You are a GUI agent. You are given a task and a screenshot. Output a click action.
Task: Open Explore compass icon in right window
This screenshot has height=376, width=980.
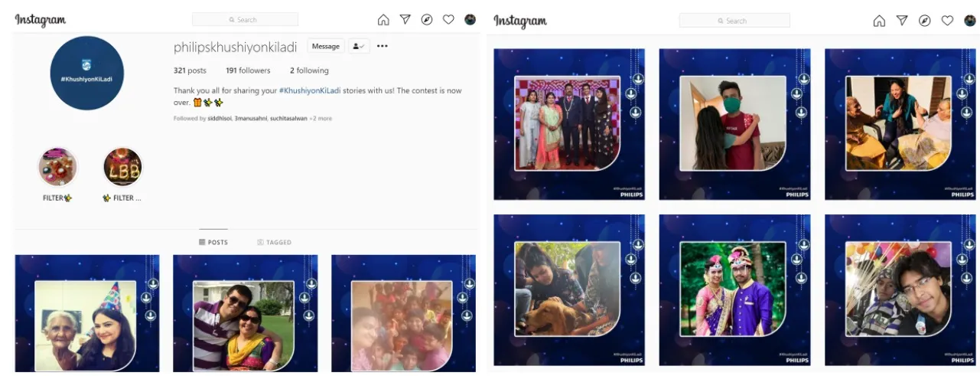point(925,21)
